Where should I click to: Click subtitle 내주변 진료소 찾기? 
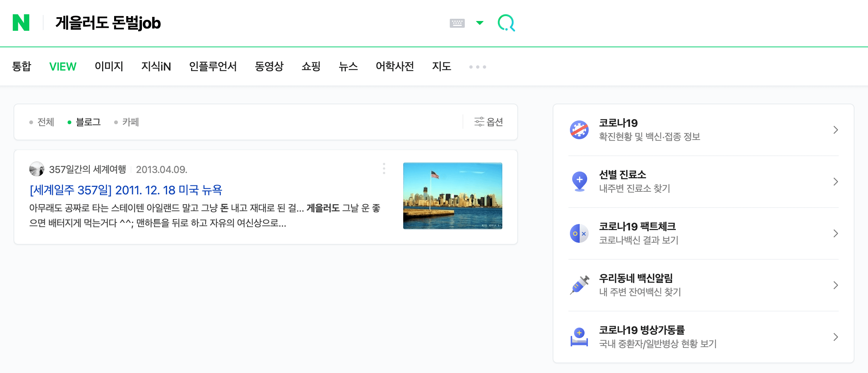pos(634,188)
